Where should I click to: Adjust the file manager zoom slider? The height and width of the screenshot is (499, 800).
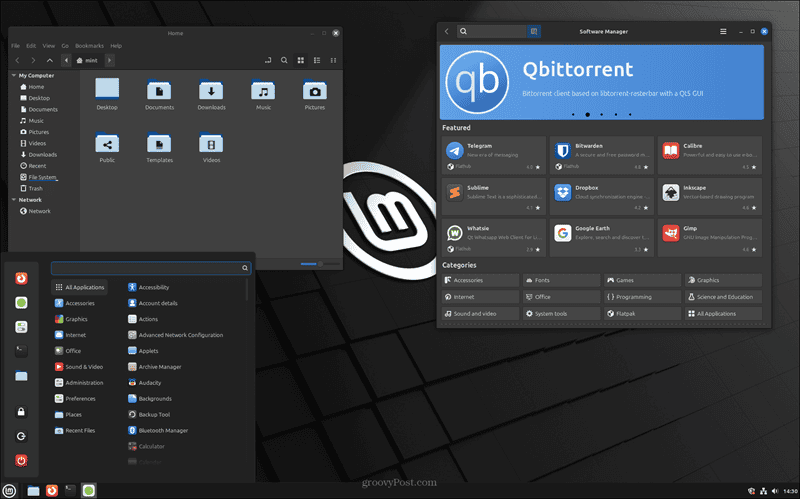tap(320, 264)
